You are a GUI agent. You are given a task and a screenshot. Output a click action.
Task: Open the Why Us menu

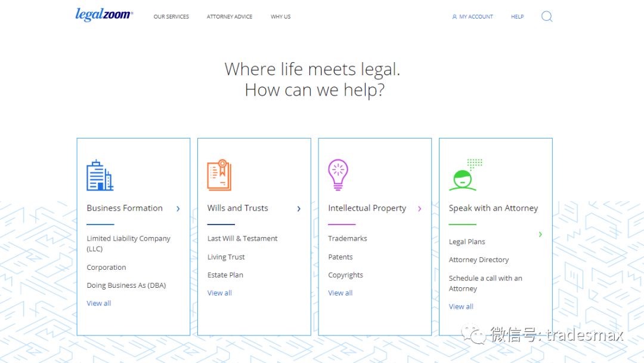click(x=280, y=17)
